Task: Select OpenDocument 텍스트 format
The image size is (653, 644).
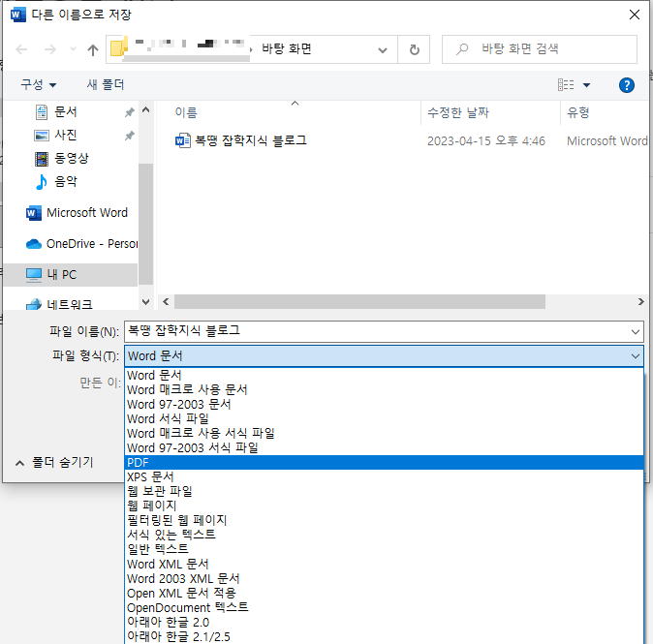Action: coord(384,608)
